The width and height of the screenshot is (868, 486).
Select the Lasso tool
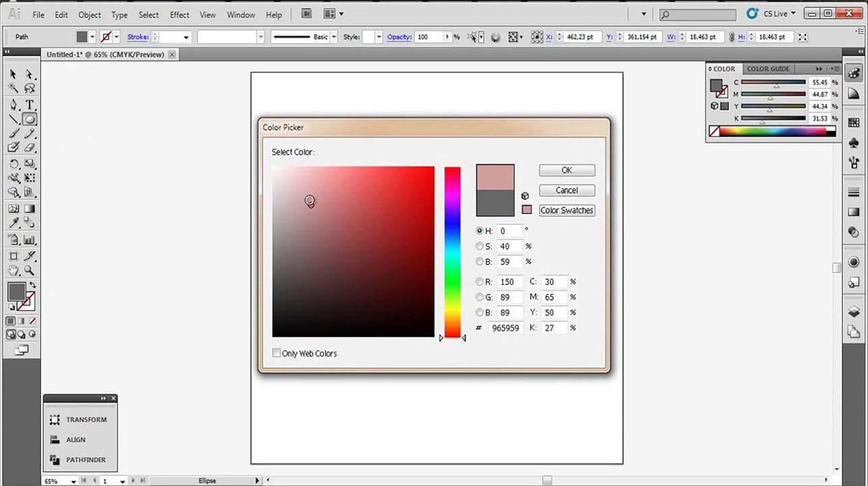coord(30,88)
